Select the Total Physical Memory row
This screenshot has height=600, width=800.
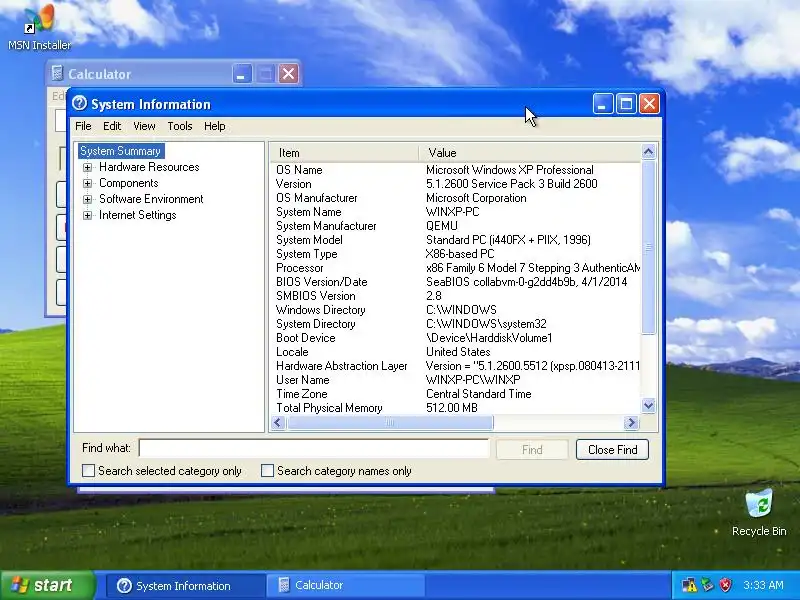click(455, 408)
